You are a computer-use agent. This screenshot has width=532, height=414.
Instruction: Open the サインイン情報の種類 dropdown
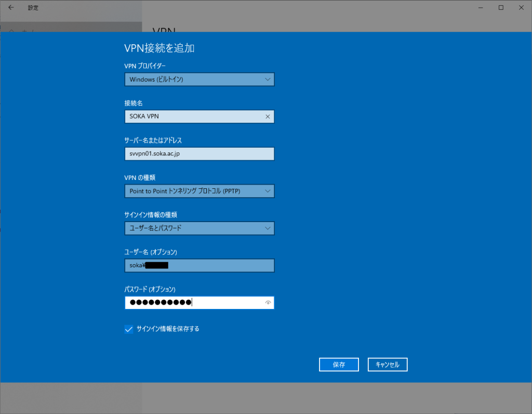[199, 228]
